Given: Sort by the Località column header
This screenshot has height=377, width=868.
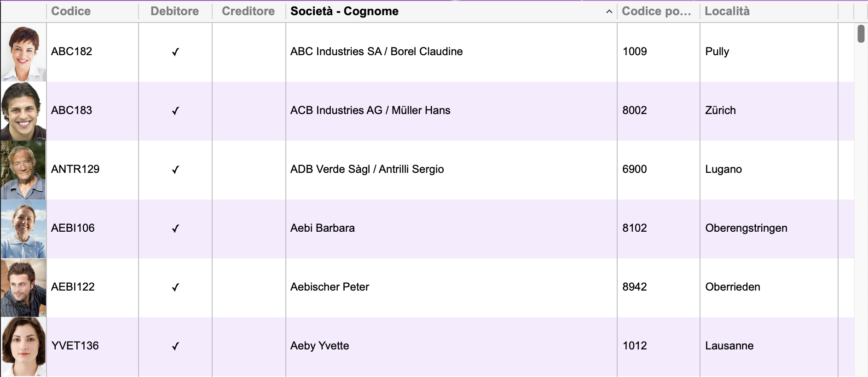Looking at the screenshot, I should tap(727, 11).
